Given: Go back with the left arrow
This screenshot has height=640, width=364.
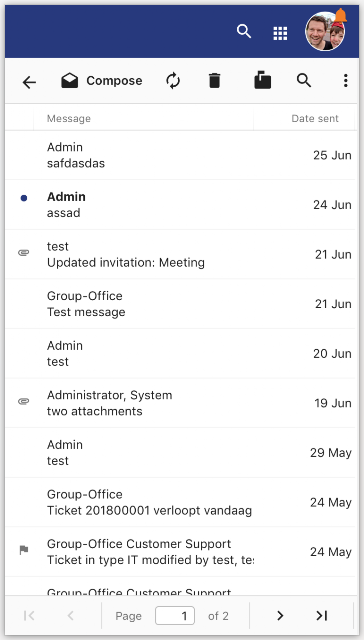Looking at the screenshot, I should 29,82.
